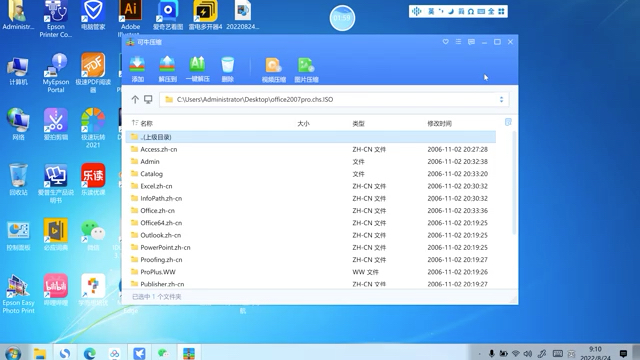
Task: Select the Outlook.zh-cn folder
Action: click(311, 235)
